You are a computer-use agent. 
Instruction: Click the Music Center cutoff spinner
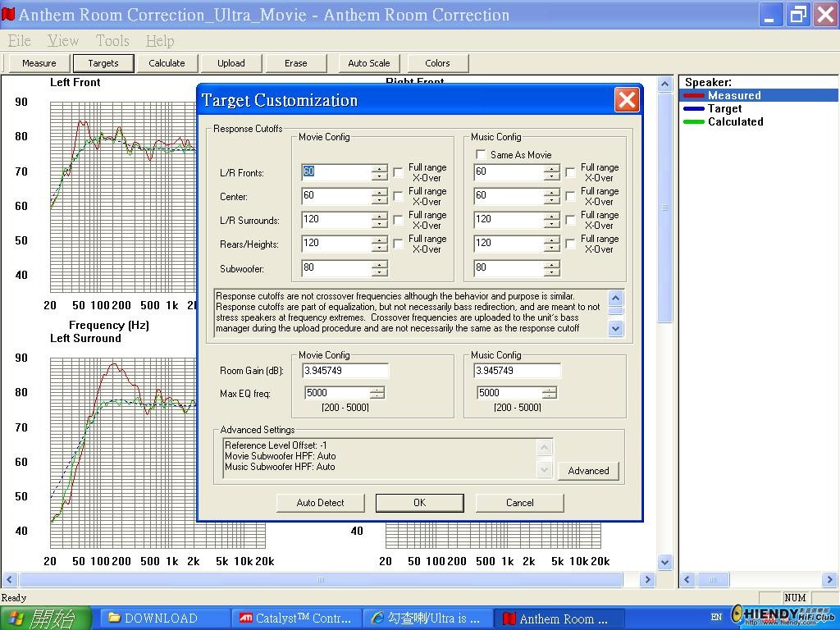point(552,196)
